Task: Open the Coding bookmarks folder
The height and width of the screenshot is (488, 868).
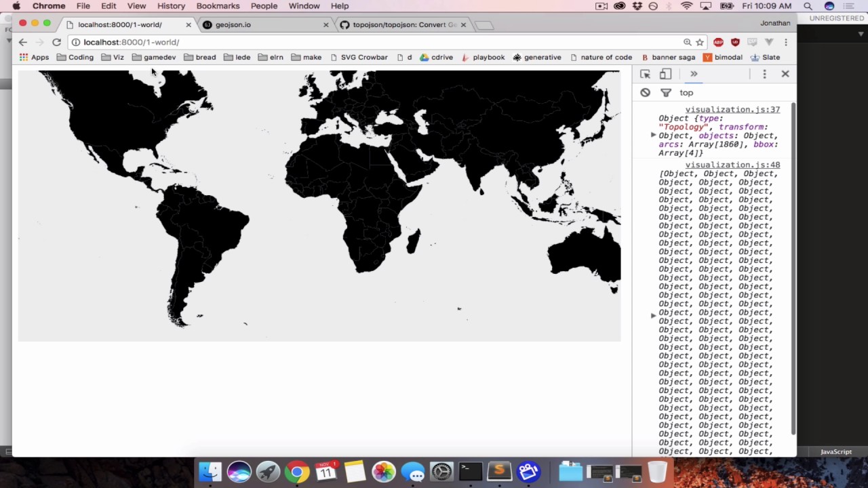Action: click(75, 58)
